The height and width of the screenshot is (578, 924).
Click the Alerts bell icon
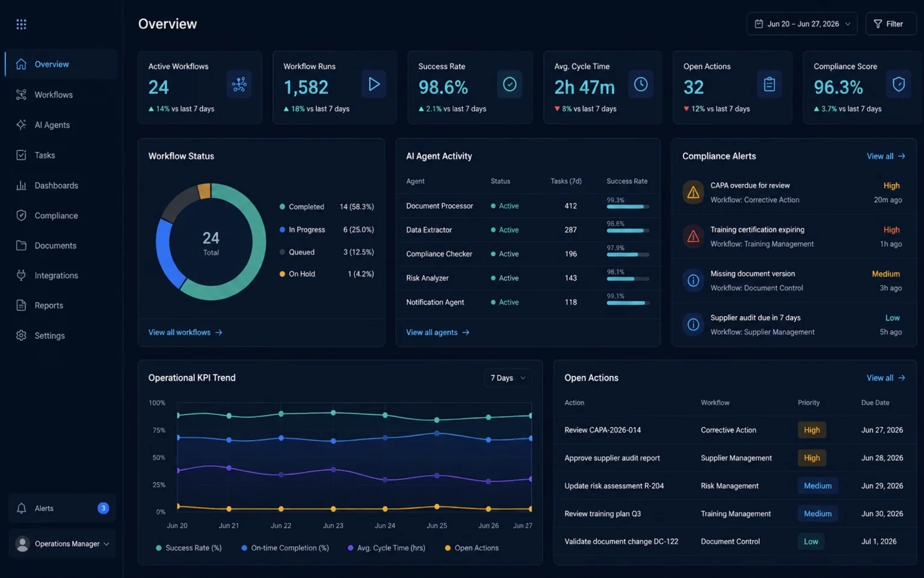click(21, 508)
